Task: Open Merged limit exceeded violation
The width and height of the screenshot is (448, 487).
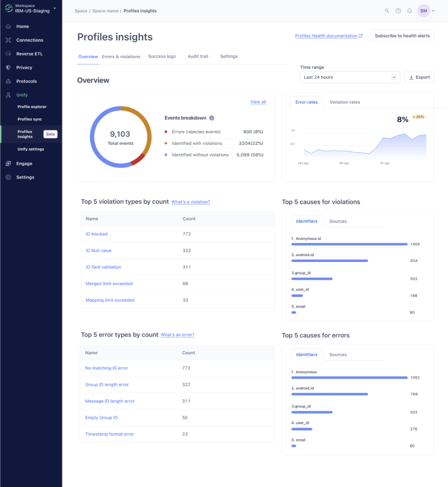Action: coord(109,283)
